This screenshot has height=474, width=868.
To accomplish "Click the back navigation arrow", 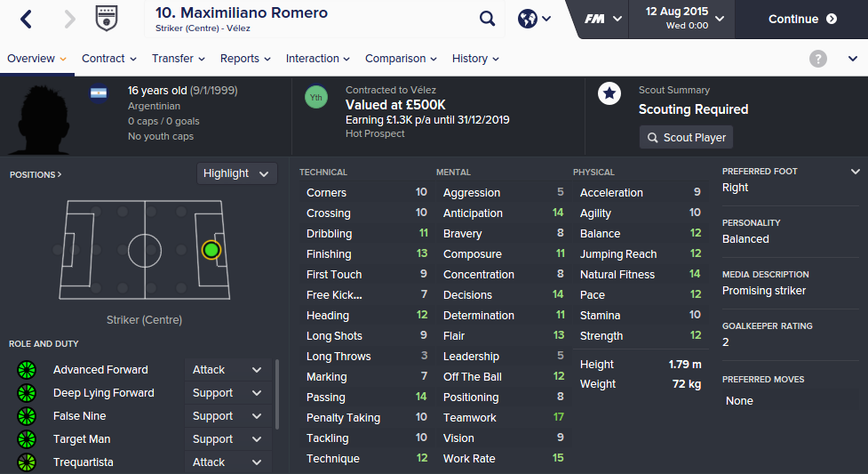I will [26, 19].
